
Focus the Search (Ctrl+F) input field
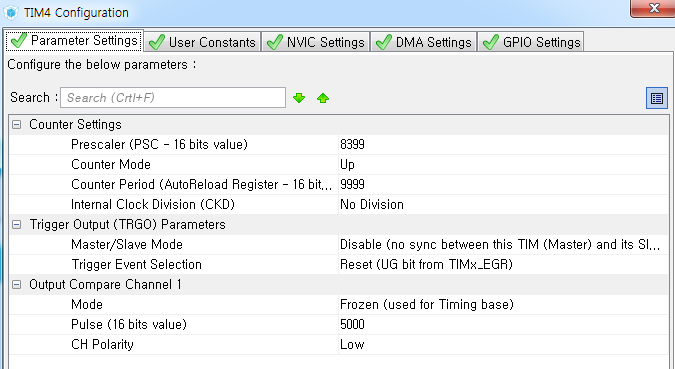pyautogui.click(x=173, y=98)
